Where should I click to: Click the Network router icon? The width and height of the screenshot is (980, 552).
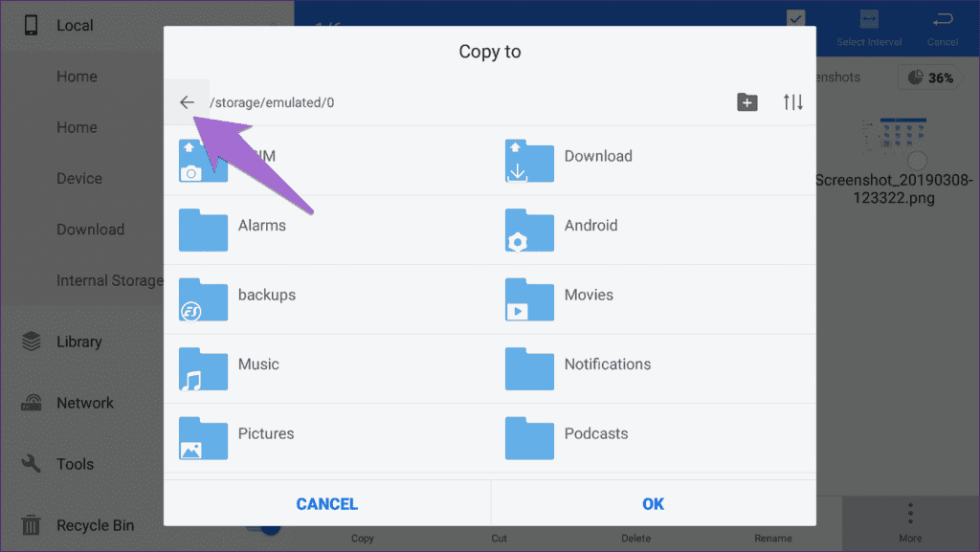31,403
